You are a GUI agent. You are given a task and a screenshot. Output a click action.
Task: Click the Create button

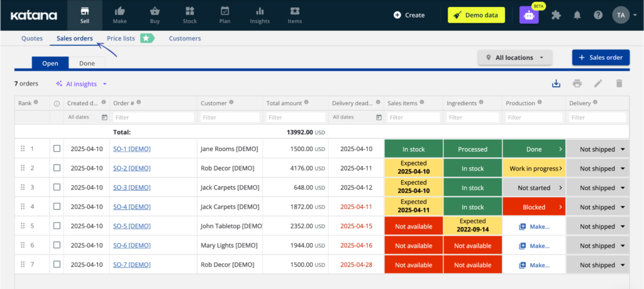coord(409,15)
